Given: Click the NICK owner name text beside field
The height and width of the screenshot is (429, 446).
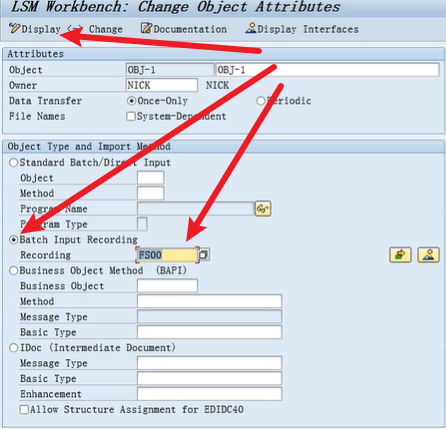Looking at the screenshot, I should pos(217,85).
